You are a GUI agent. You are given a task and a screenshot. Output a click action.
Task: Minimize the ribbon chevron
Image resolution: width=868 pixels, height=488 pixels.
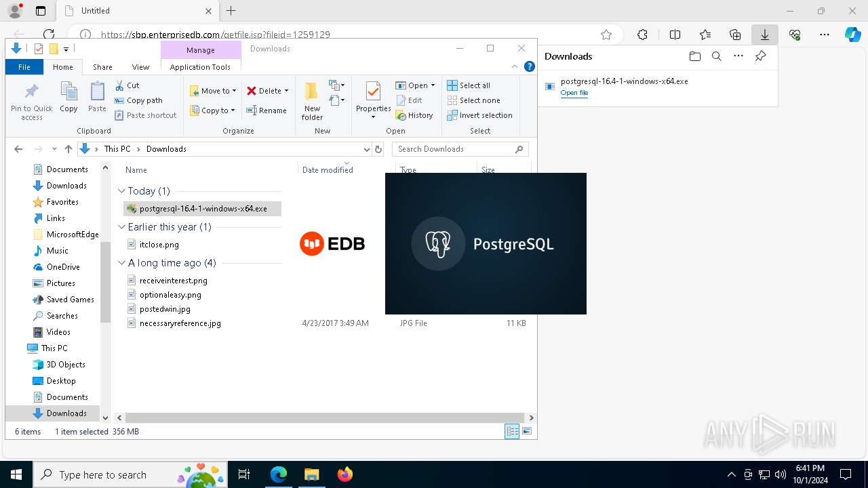tap(515, 66)
